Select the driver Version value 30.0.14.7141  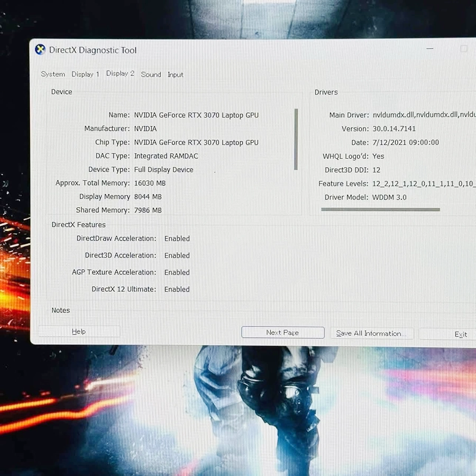coord(394,129)
